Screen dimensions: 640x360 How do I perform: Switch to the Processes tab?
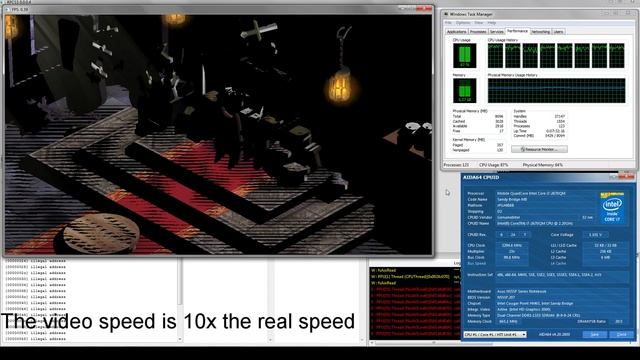point(478,31)
